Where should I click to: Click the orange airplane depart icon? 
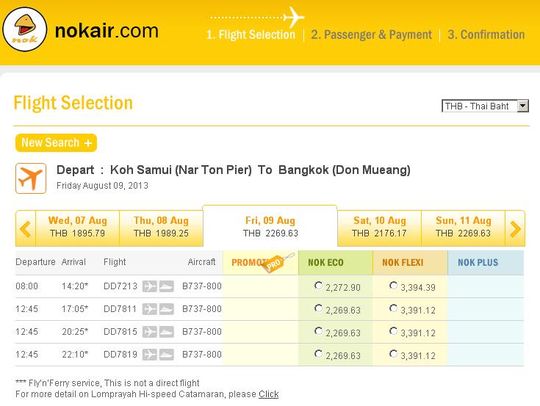(31, 178)
